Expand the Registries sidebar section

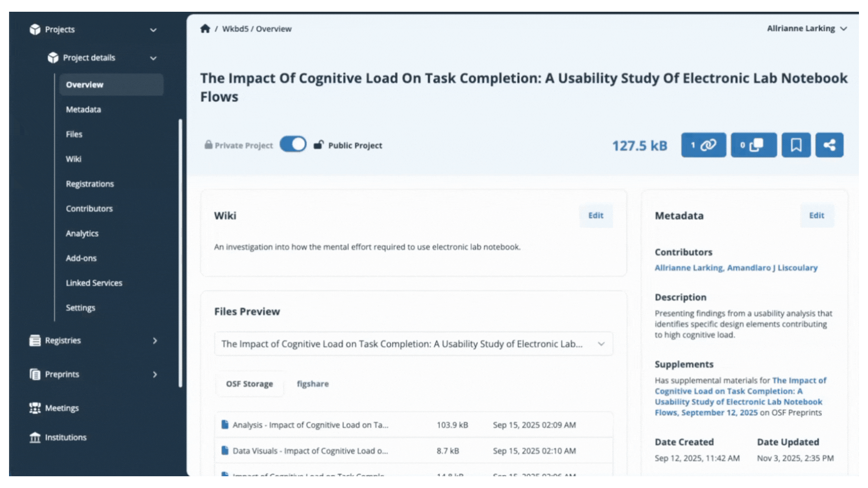pos(155,341)
